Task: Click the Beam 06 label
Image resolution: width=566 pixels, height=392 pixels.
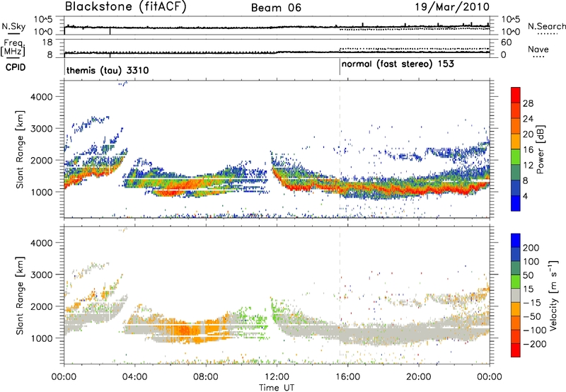Action: [276, 8]
